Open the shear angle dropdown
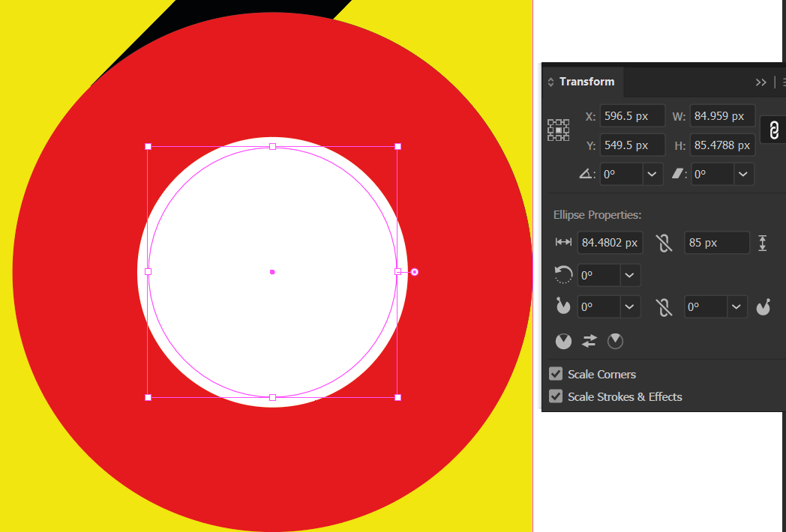The height and width of the screenshot is (532, 786). click(743, 174)
